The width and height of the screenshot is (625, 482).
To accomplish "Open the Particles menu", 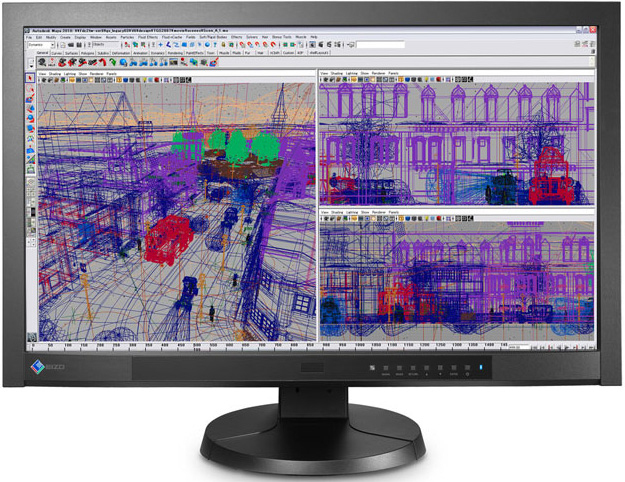I will [x=127, y=37].
